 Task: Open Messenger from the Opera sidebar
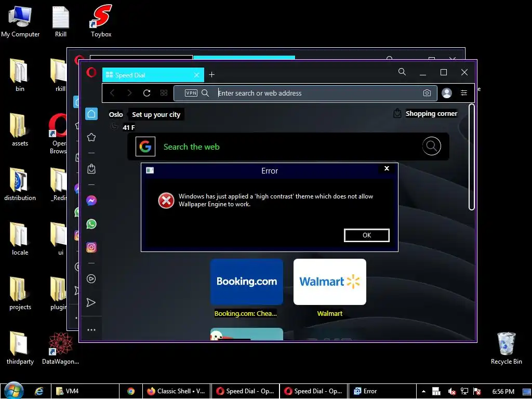(x=91, y=201)
